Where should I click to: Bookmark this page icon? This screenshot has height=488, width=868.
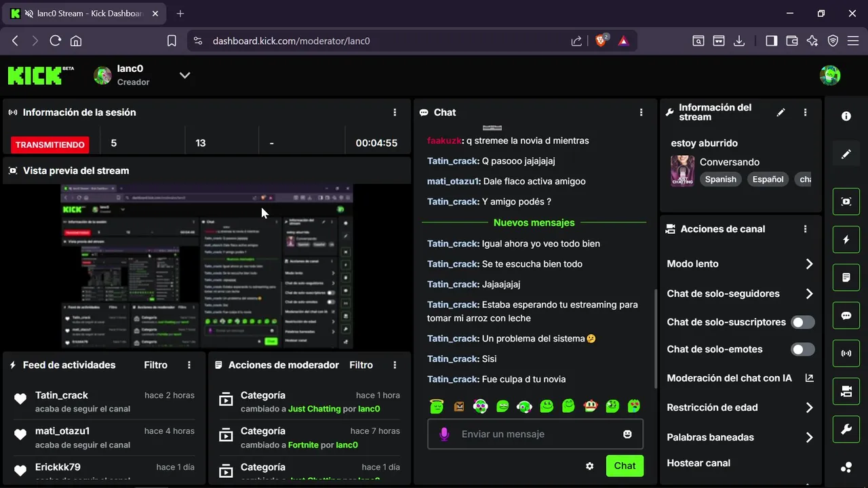coord(172,41)
